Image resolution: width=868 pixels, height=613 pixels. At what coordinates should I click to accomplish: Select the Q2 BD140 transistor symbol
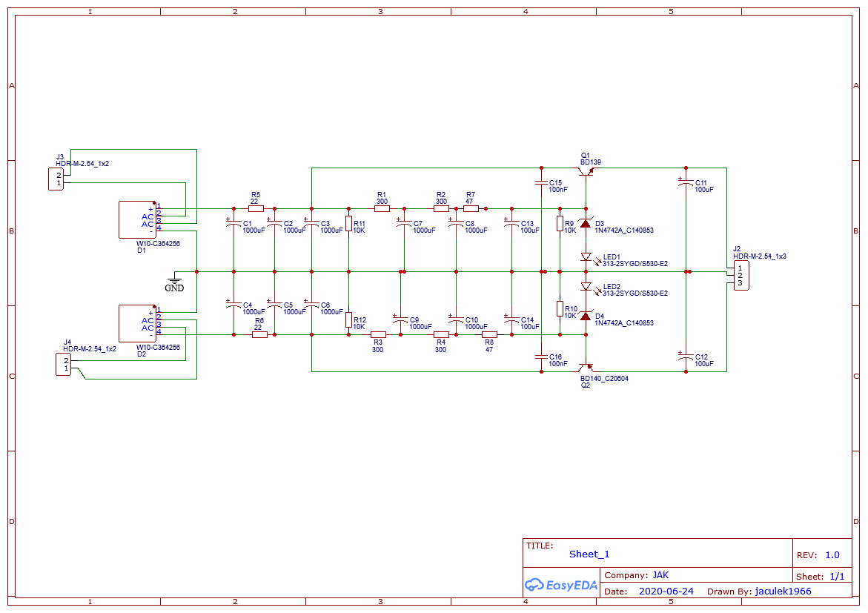[587, 367]
